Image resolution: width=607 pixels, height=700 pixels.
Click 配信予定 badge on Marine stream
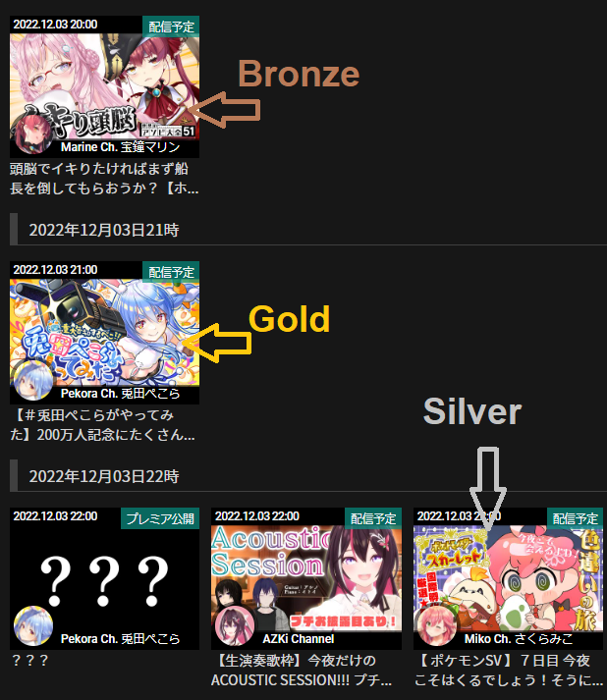click(x=171, y=27)
